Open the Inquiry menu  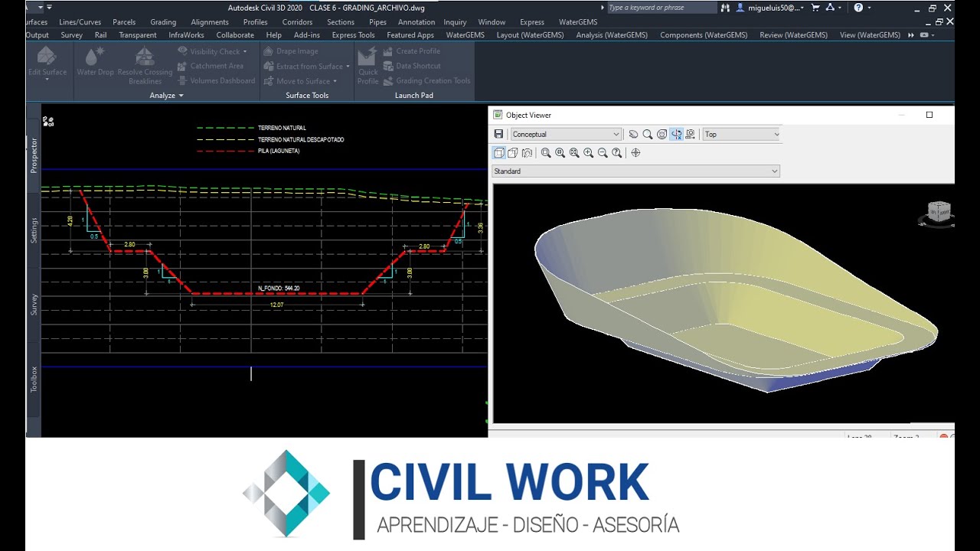point(455,22)
